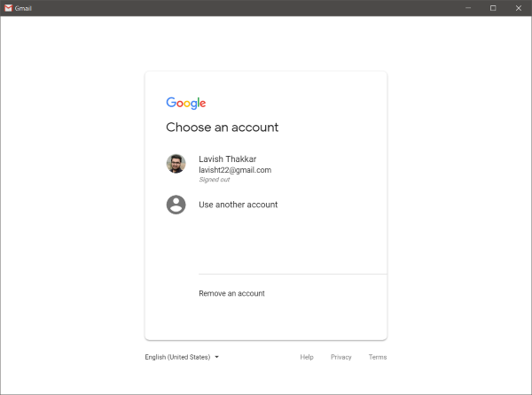Click the Choose an account heading

(222, 128)
